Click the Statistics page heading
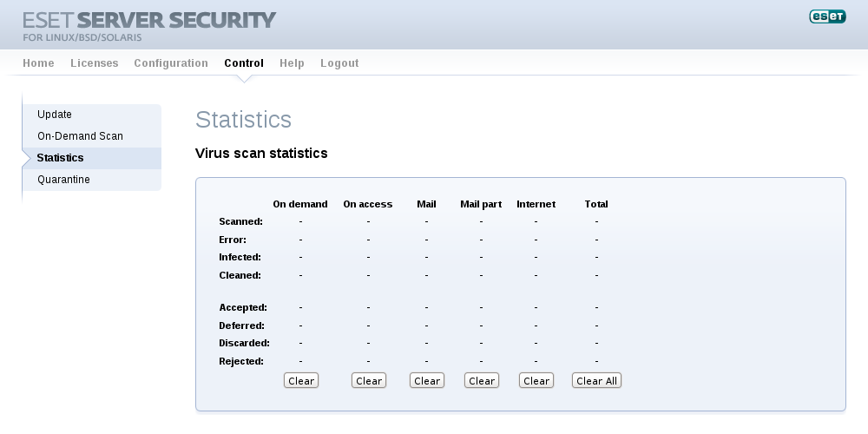Image resolution: width=868 pixels, height=434 pixels. pyautogui.click(x=243, y=120)
